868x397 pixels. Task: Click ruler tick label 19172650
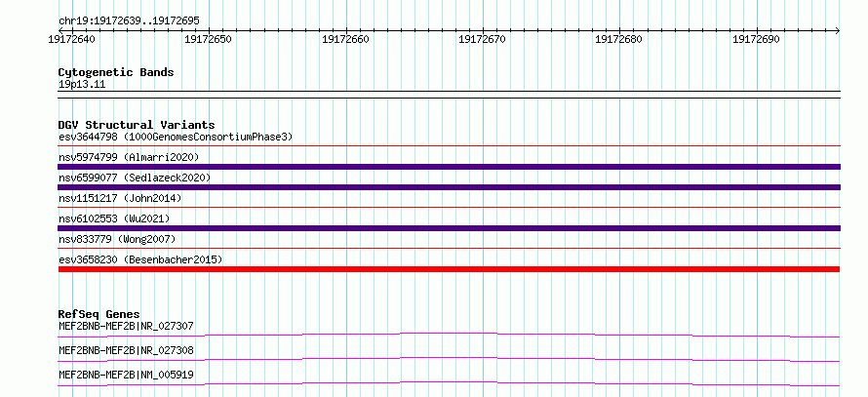(x=208, y=39)
